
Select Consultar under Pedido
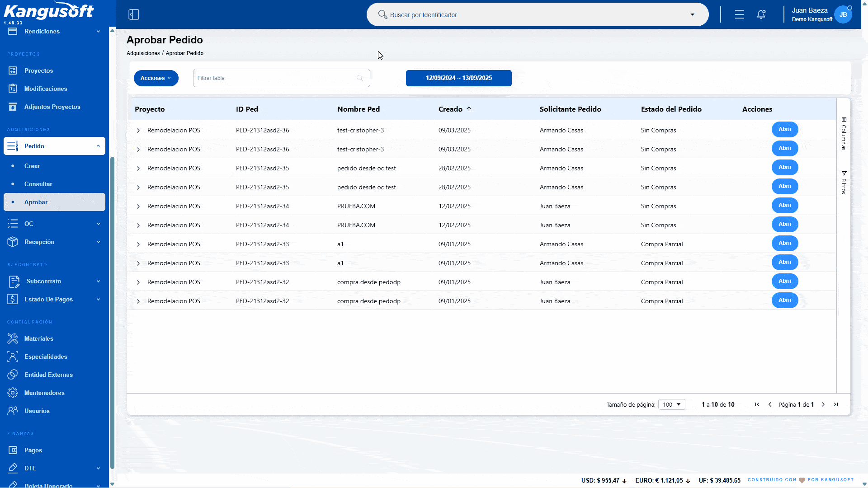click(x=38, y=184)
